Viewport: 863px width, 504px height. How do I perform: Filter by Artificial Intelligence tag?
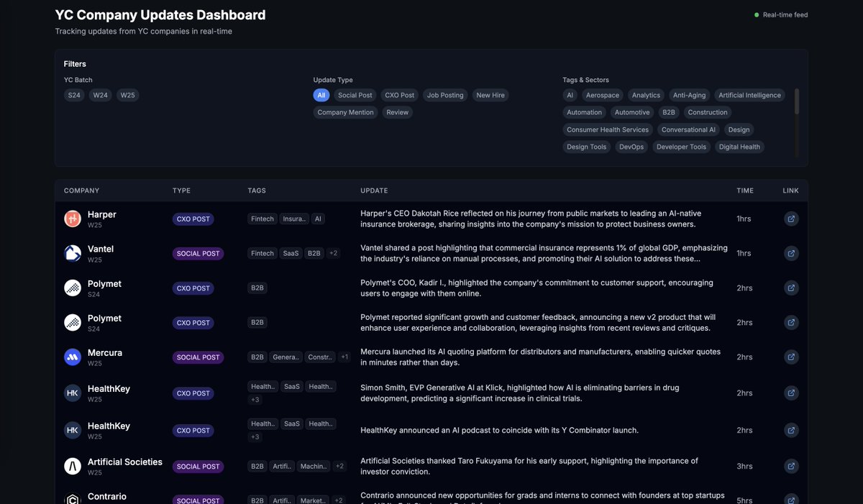[x=750, y=95]
